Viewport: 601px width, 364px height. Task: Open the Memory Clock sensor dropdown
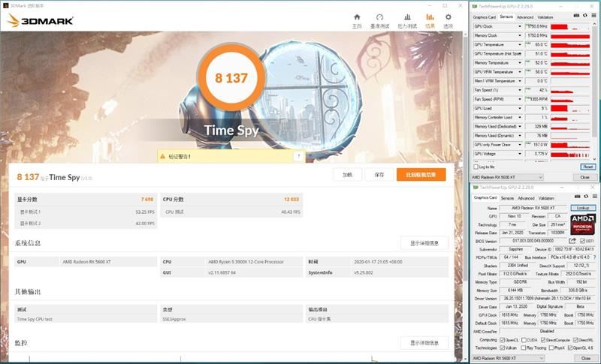click(x=519, y=35)
